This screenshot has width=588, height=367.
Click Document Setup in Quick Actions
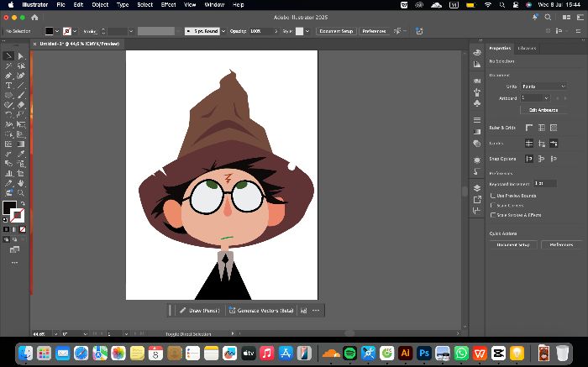513,244
